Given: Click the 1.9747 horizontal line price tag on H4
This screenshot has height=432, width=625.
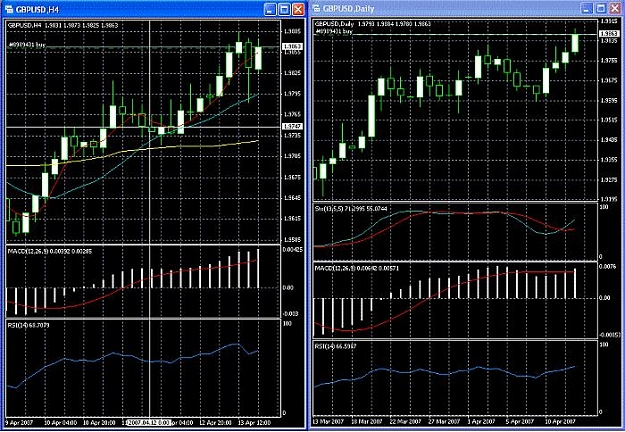Looking at the screenshot, I should [x=292, y=126].
